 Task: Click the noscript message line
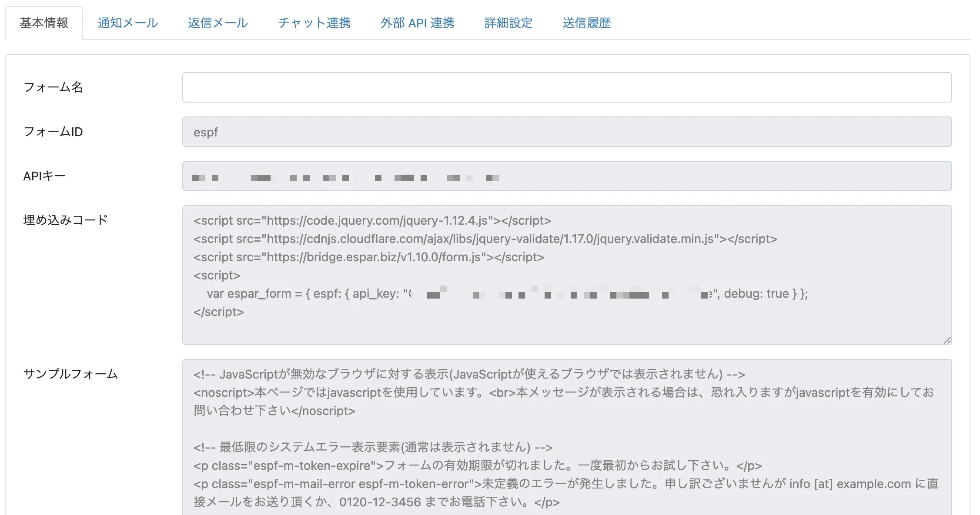[564, 402]
